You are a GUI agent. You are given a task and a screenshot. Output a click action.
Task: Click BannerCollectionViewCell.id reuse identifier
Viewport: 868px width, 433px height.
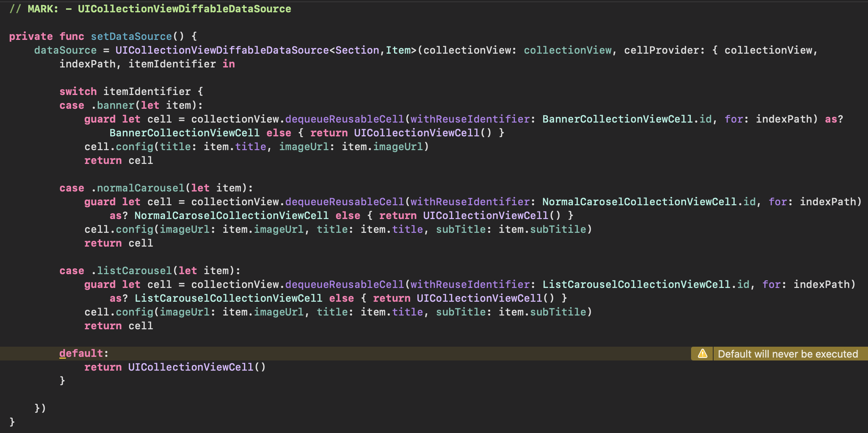627,119
